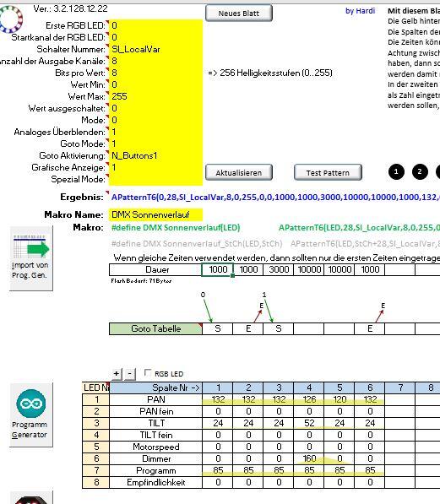
Task: Select the Ergebnis APatternT6 formula text
Action: pyautogui.click(x=275, y=197)
